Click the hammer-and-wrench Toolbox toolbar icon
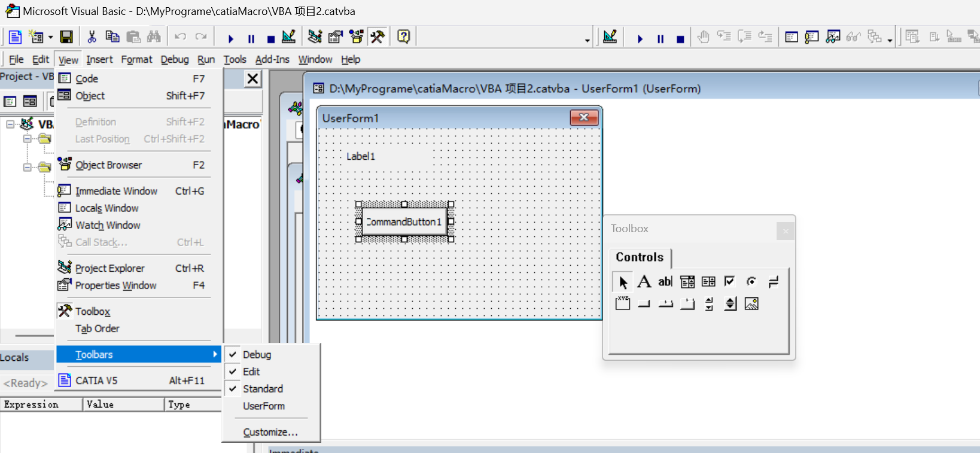The height and width of the screenshot is (453, 980). point(378,37)
